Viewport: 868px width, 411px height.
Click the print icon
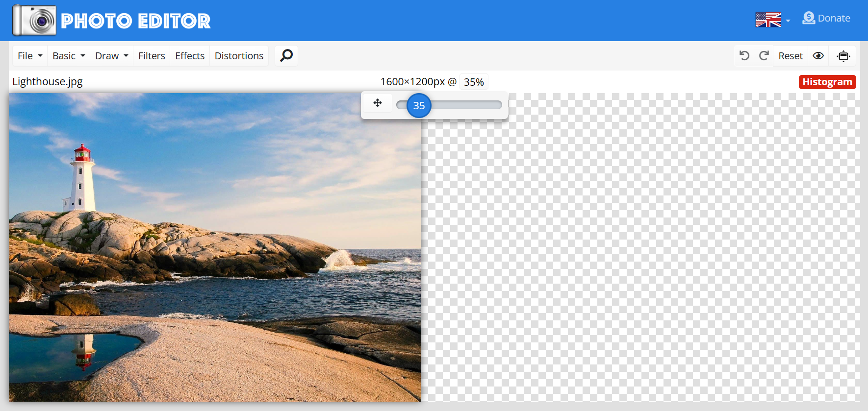(843, 56)
